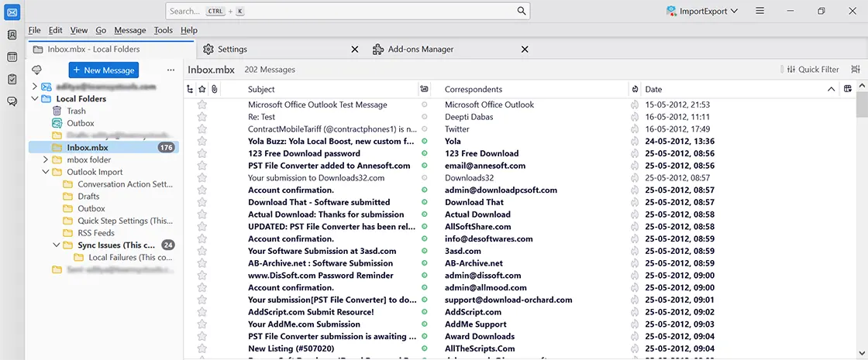
Task: Open the Chat space
Action: pyautogui.click(x=12, y=101)
